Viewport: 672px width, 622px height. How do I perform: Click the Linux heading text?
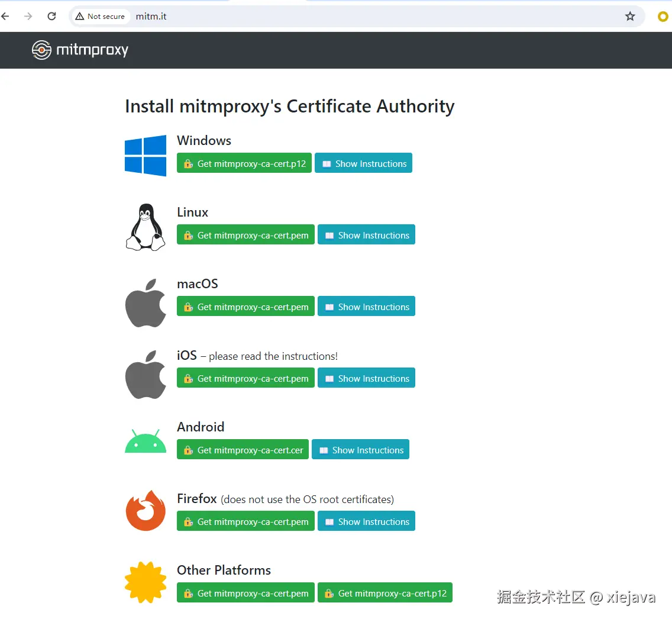192,212
